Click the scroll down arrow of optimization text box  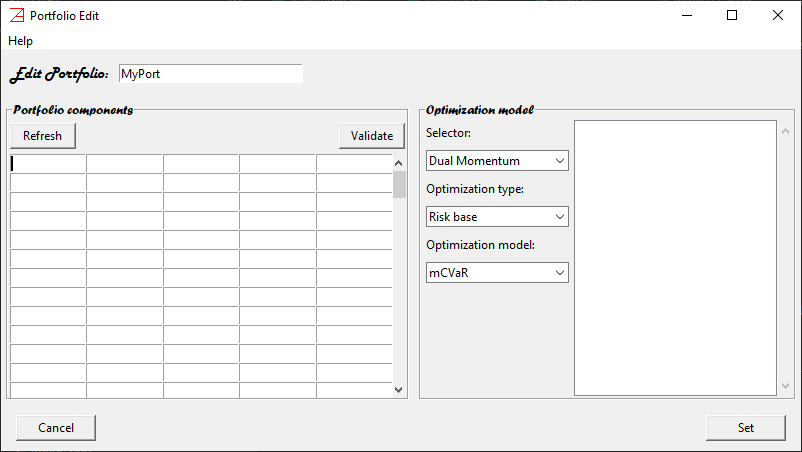(786, 386)
